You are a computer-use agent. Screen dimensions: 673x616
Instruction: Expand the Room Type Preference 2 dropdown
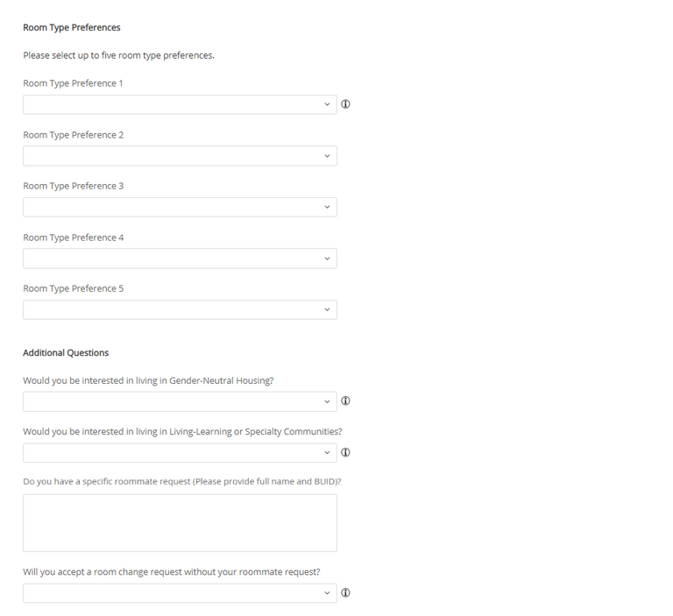click(x=180, y=156)
